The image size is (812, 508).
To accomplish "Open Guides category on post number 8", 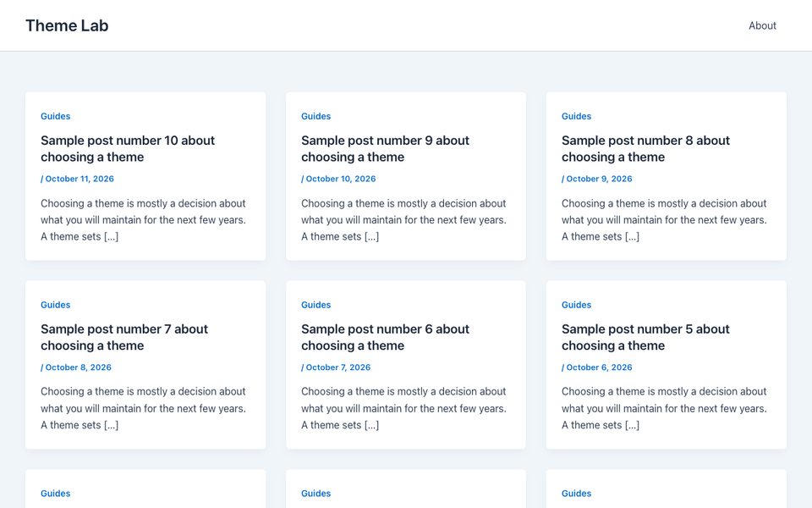I will 576,116.
